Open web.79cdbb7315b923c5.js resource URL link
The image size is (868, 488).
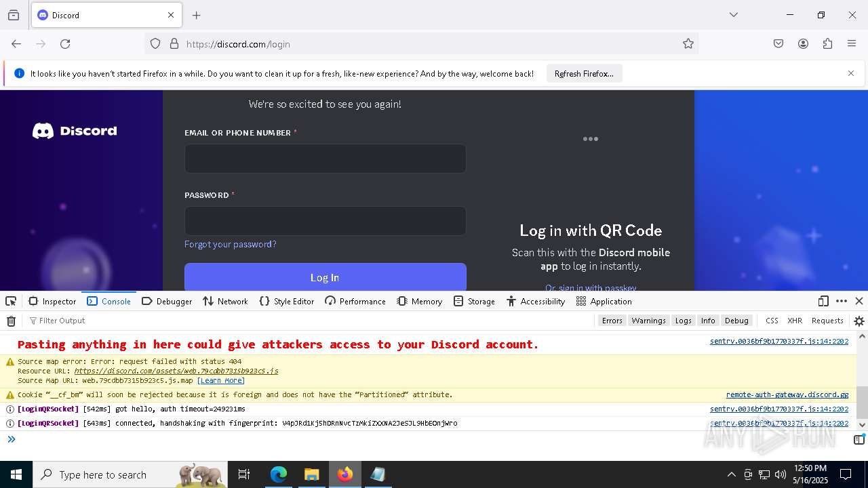pos(176,371)
